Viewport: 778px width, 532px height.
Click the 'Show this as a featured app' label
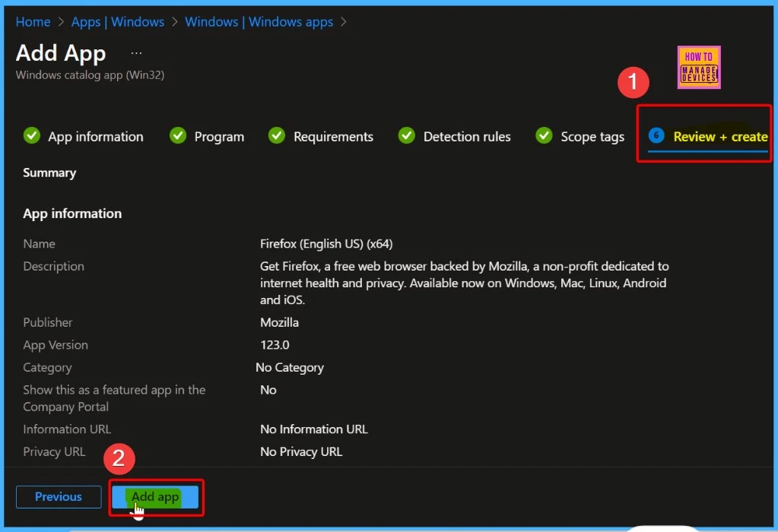click(114, 398)
